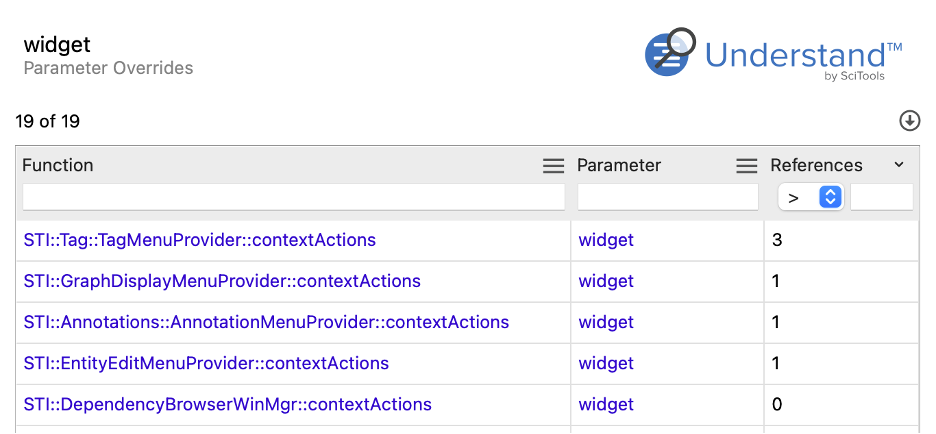
Task: Click the Parameter filter text field
Action: (x=668, y=197)
